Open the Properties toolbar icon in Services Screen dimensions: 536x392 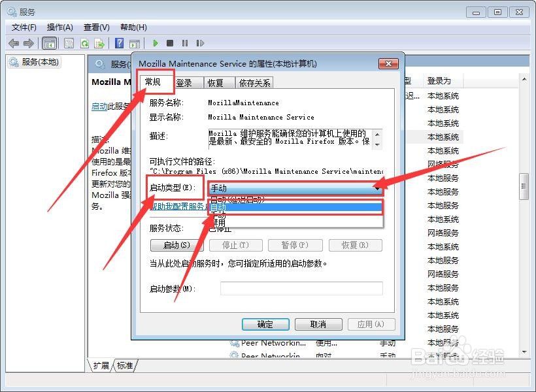(x=69, y=43)
